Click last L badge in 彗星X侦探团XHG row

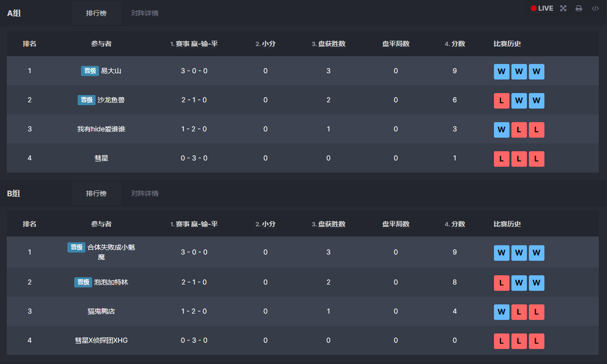click(x=537, y=341)
